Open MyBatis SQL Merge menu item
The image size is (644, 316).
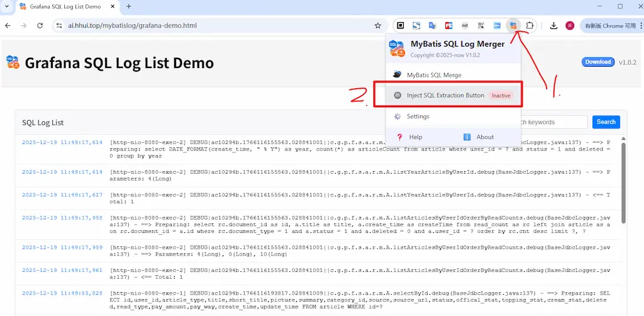[x=434, y=75]
